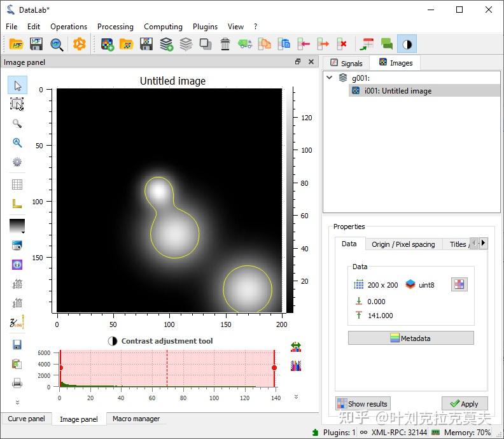Open image file folder icon

click(127, 44)
